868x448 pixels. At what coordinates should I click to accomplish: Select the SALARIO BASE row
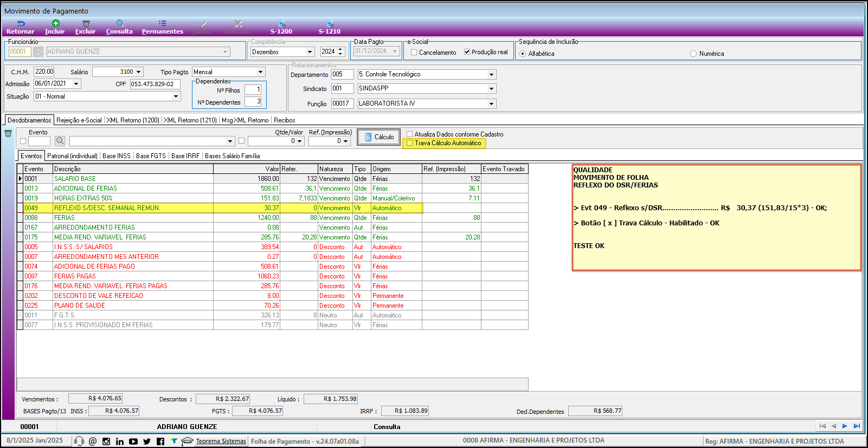point(273,179)
